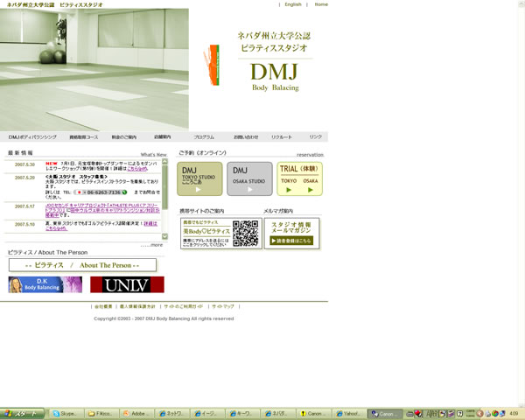Click the news list scroll-down arrow
The width and height of the screenshot is (525, 420).
[164, 236]
